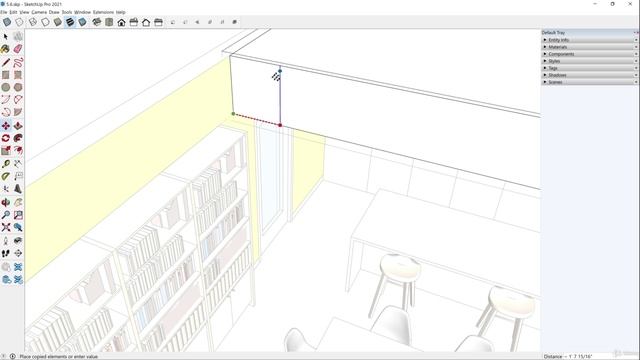Select the arrow Select tool
The image size is (640, 360).
click(6, 37)
